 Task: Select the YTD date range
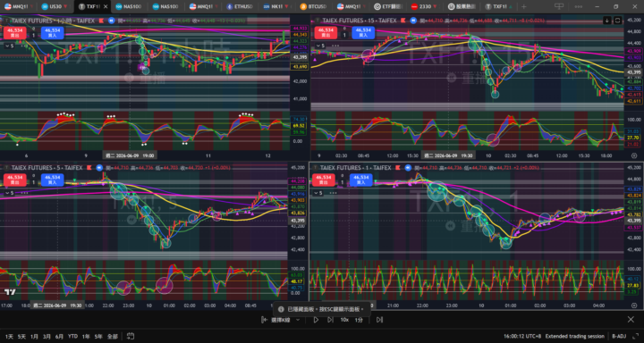click(x=72, y=336)
